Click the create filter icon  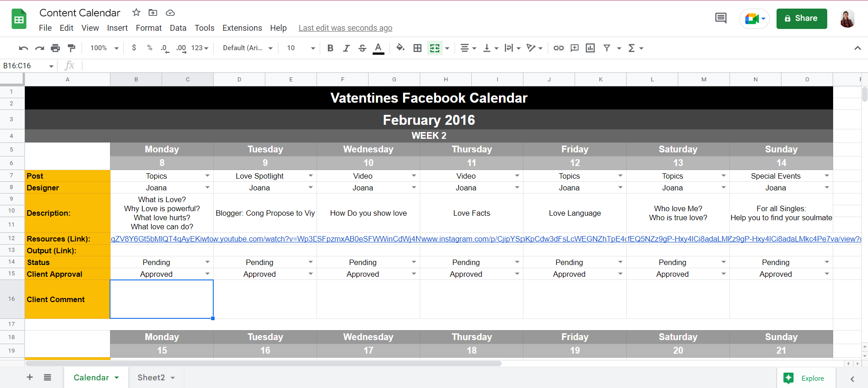click(607, 48)
